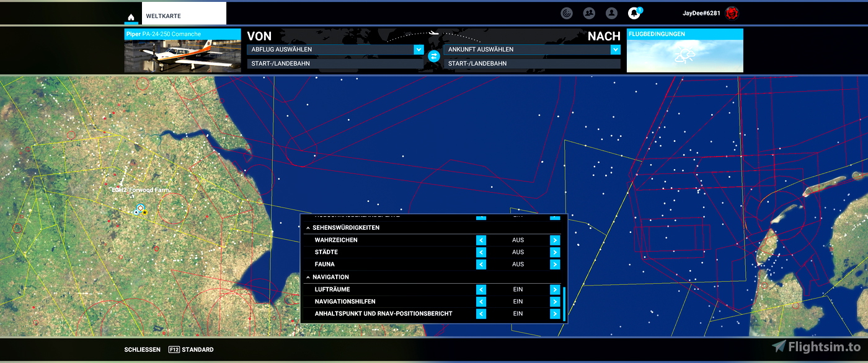
Task: Click the right arrow for STÄDTE
Action: pos(555,252)
